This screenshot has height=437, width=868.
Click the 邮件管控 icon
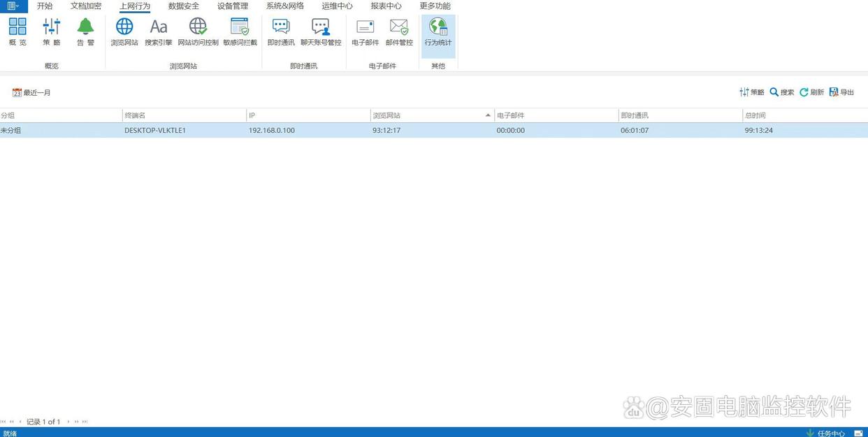pos(399,32)
